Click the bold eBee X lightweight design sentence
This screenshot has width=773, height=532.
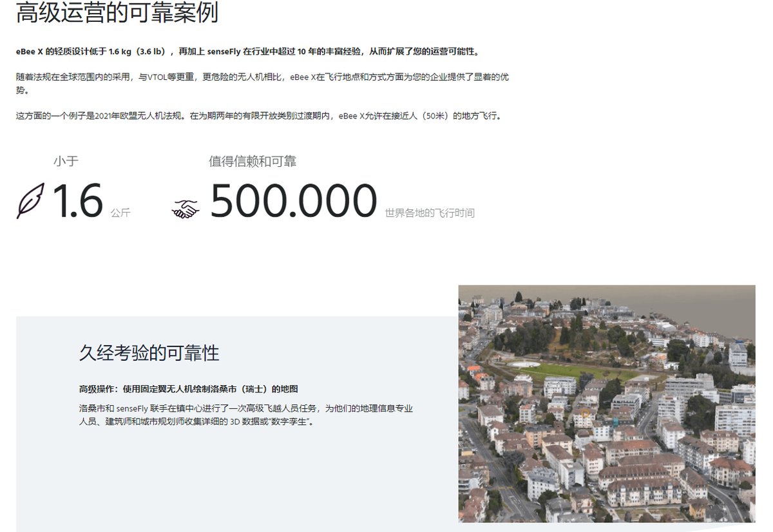pos(248,52)
